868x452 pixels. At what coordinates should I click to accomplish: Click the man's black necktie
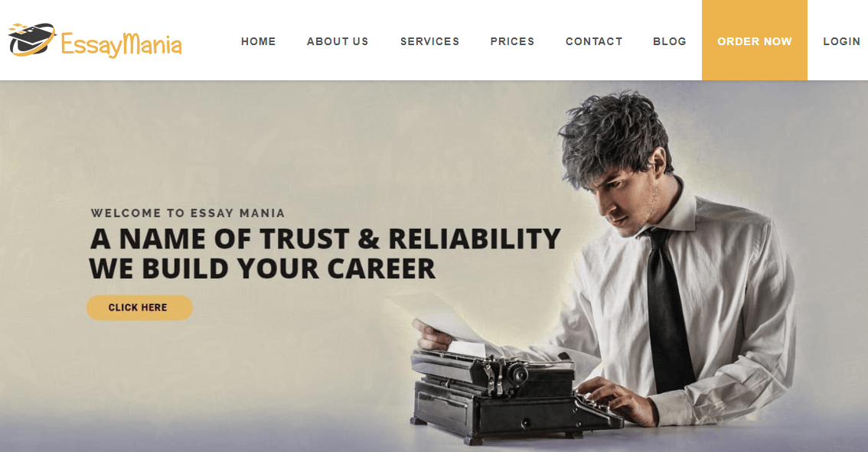pos(669,310)
